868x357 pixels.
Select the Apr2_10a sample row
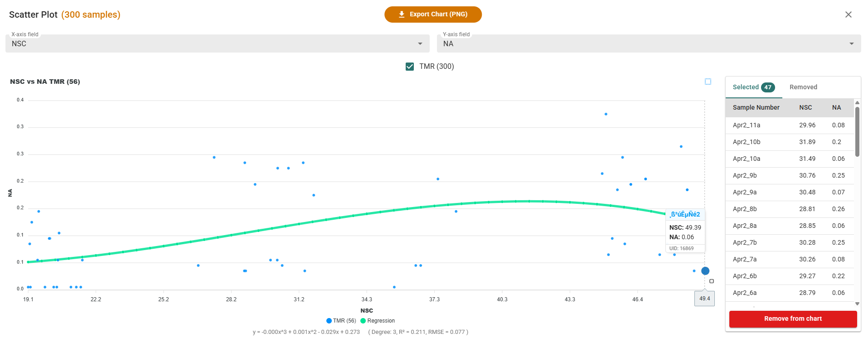[x=790, y=159]
